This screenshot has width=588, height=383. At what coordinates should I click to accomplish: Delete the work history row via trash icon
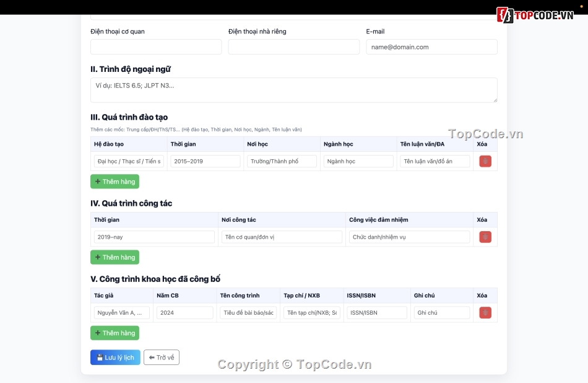click(x=485, y=237)
